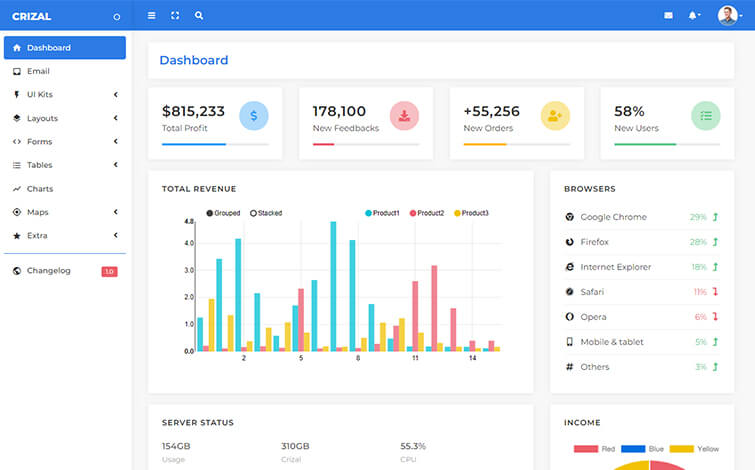Click the Mobile & tablet device icon
Image resolution: width=755 pixels, height=470 pixels.
pyautogui.click(x=570, y=342)
